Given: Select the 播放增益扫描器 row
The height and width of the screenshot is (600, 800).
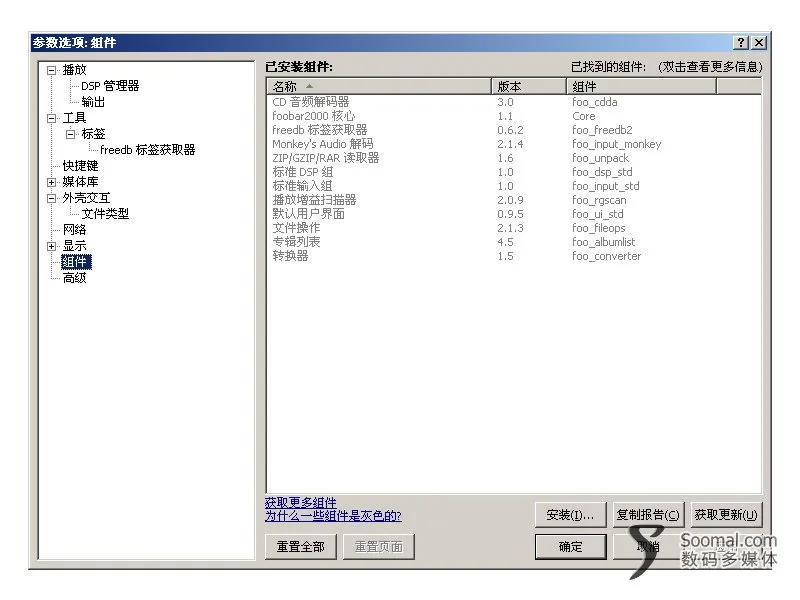Looking at the screenshot, I should coord(514,200).
